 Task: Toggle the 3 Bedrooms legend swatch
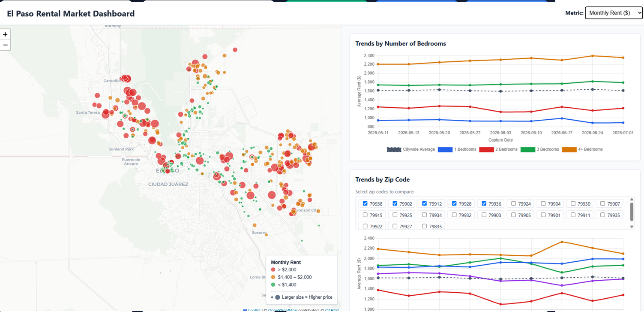pyautogui.click(x=528, y=149)
